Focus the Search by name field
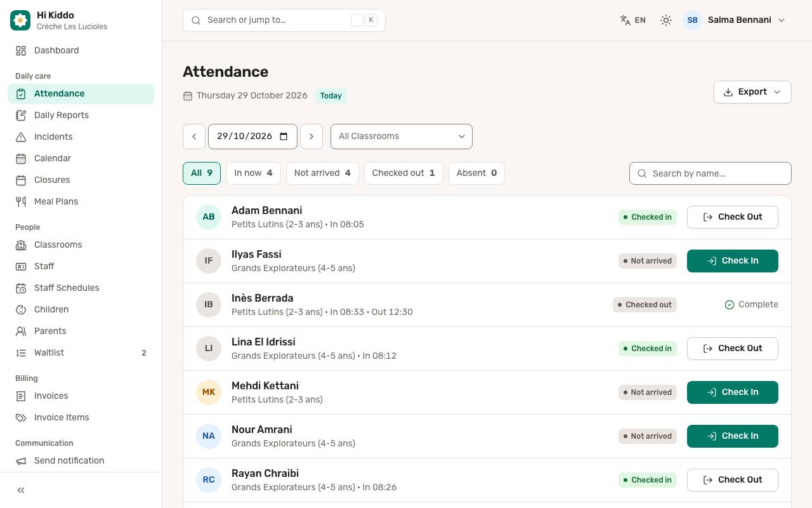The height and width of the screenshot is (508, 812). click(710, 173)
